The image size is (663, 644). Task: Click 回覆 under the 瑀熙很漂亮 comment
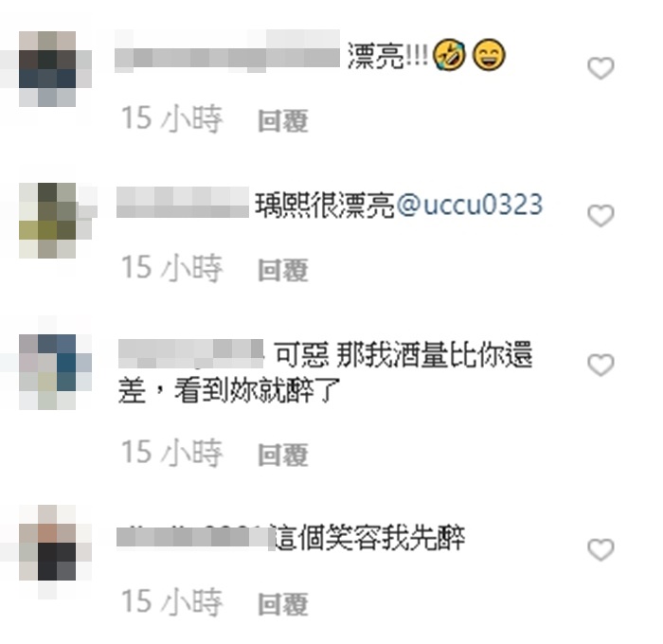pos(283,270)
